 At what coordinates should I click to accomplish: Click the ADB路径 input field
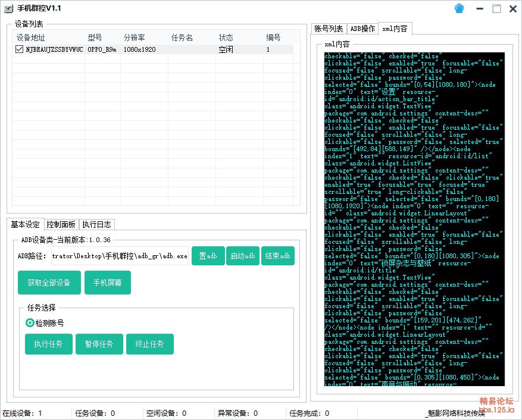click(118, 256)
